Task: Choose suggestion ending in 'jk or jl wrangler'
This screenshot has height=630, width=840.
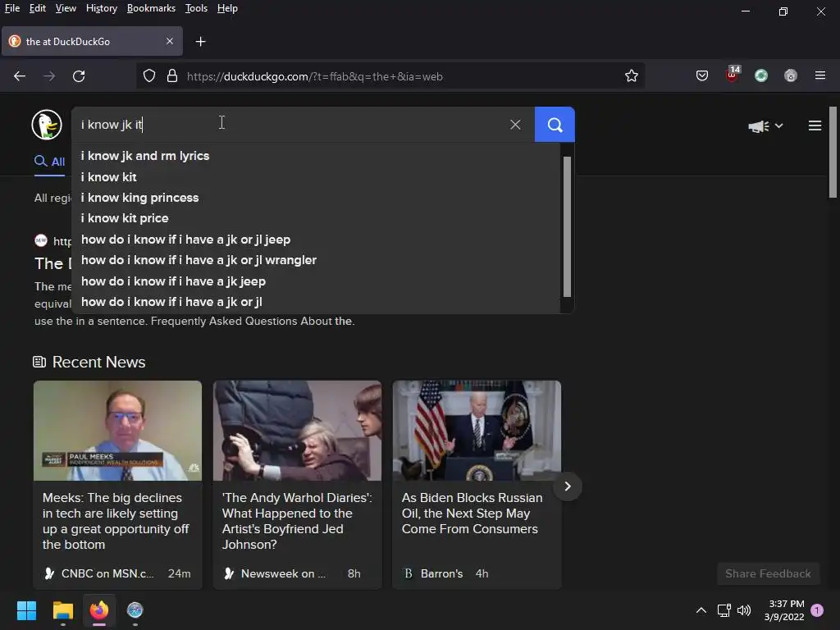Action: (x=316, y=260)
